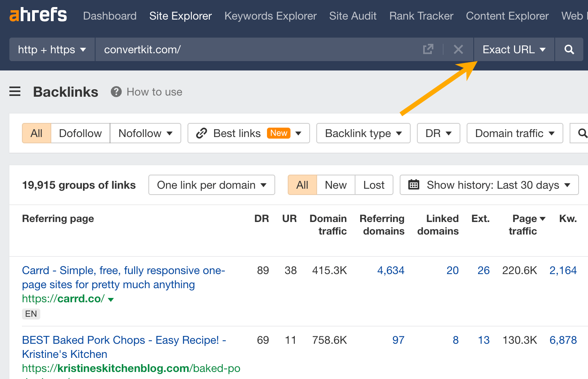This screenshot has width=588, height=379.
Task: Filter backlinks by Dofollow only
Action: (80, 133)
